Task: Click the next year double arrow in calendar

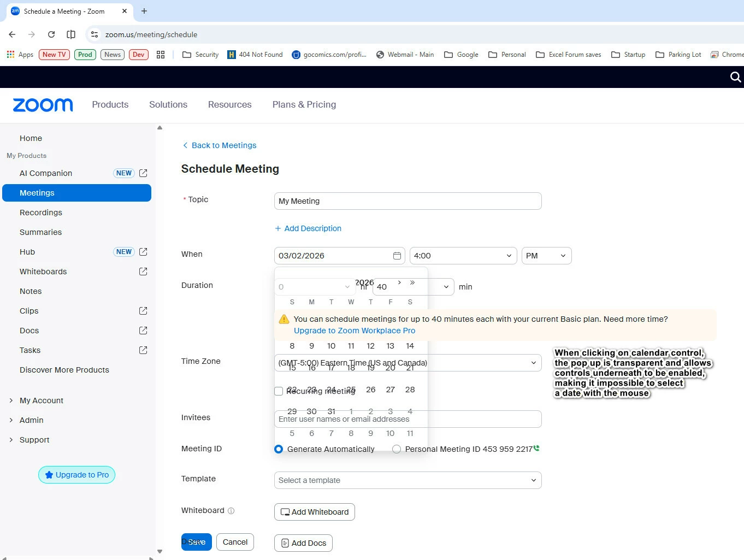Action: [412, 282]
